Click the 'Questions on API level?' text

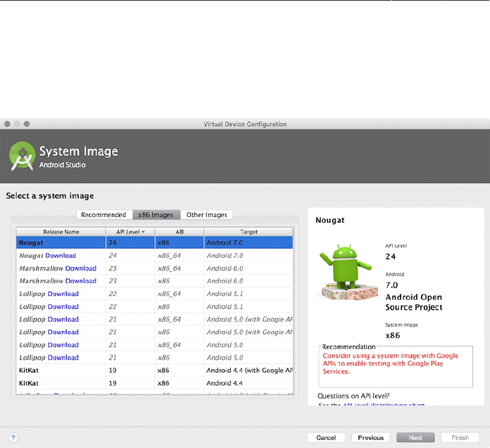click(353, 396)
